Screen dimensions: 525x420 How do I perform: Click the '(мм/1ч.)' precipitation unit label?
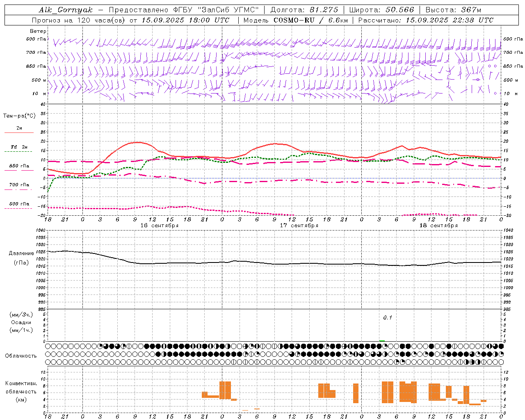[21, 330]
